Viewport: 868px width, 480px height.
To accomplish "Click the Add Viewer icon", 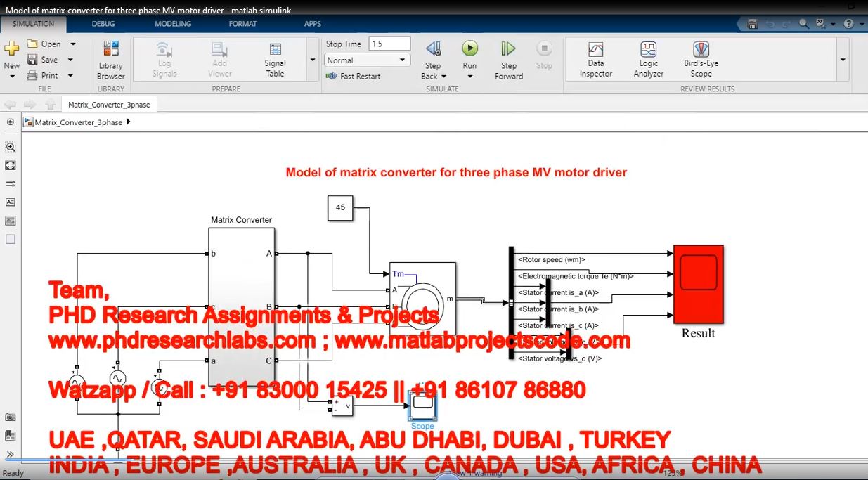I will [x=219, y=49].
